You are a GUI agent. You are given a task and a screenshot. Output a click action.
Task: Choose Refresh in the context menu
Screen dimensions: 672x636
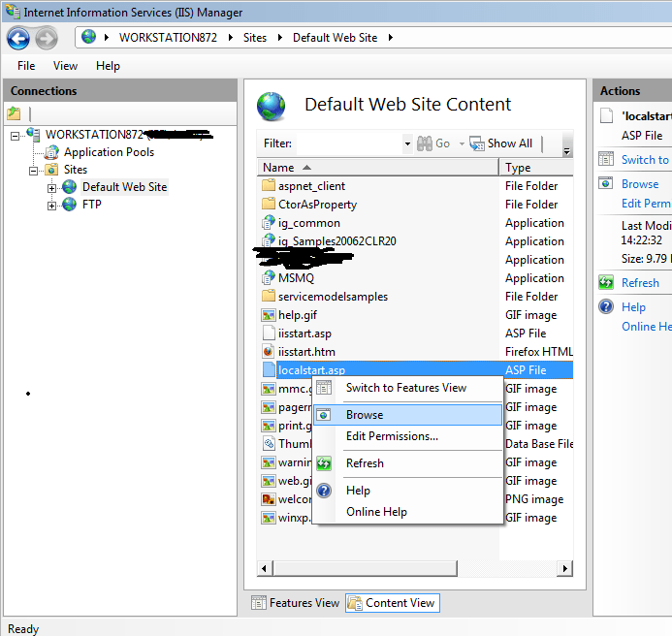pos(407,463)
